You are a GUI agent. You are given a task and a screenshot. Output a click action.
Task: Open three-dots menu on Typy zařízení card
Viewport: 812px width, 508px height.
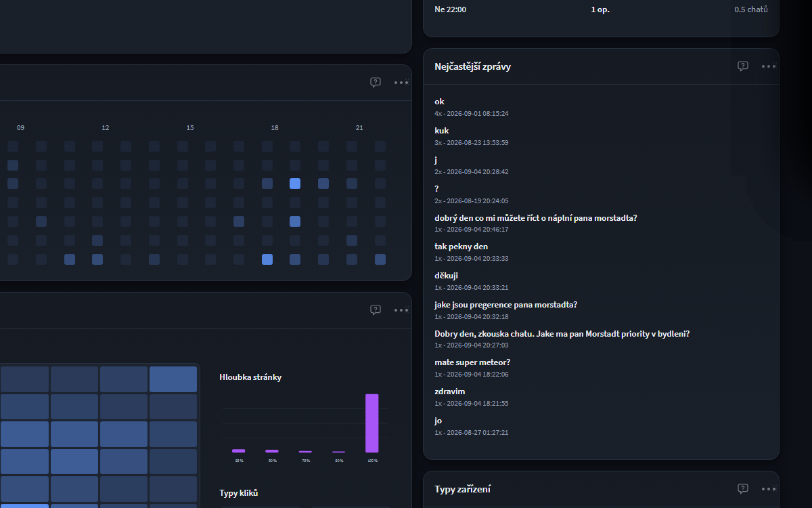768,489
